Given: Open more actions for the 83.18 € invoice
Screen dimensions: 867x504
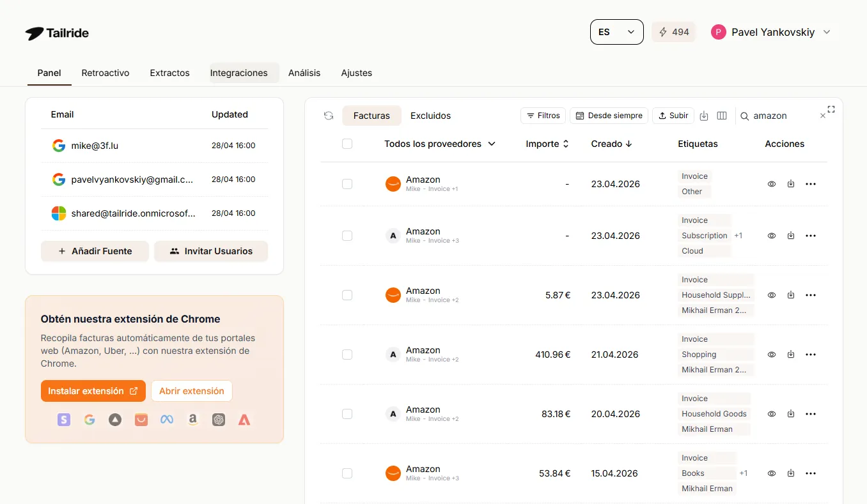Looking at the screenshot, I should tap(811, 414).
